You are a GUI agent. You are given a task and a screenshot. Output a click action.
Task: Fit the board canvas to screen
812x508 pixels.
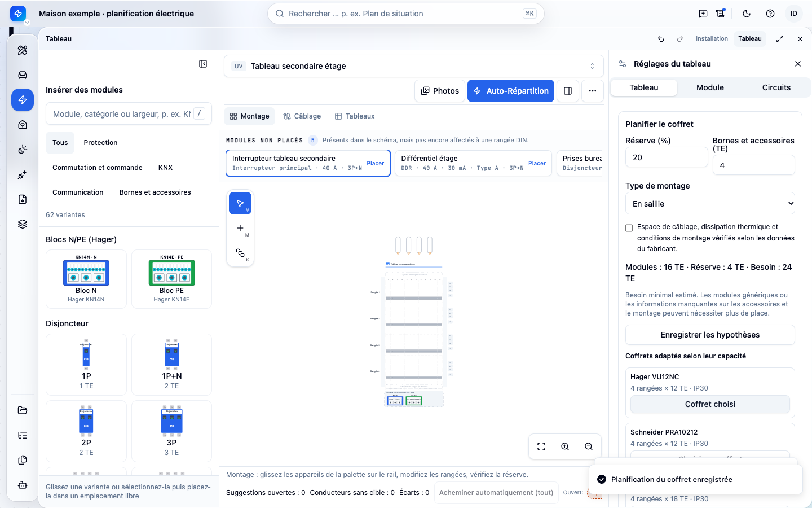[x=541, y=446]
